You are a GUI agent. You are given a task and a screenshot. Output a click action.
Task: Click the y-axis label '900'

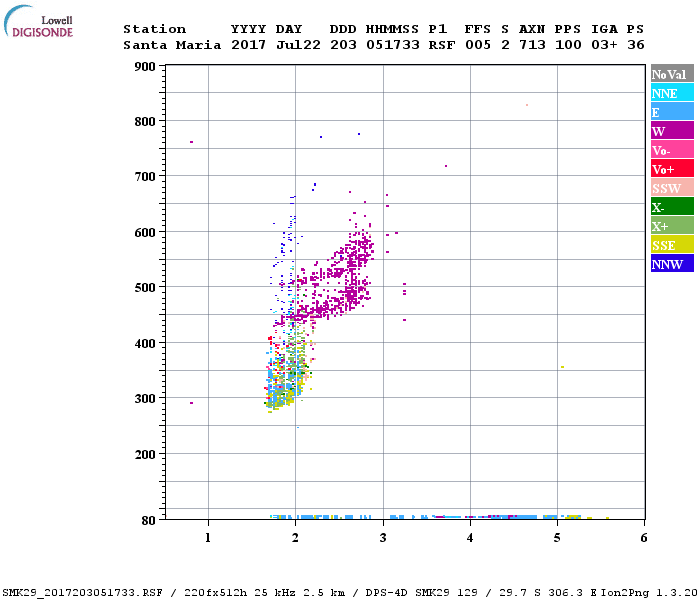(x=145, y=67)
